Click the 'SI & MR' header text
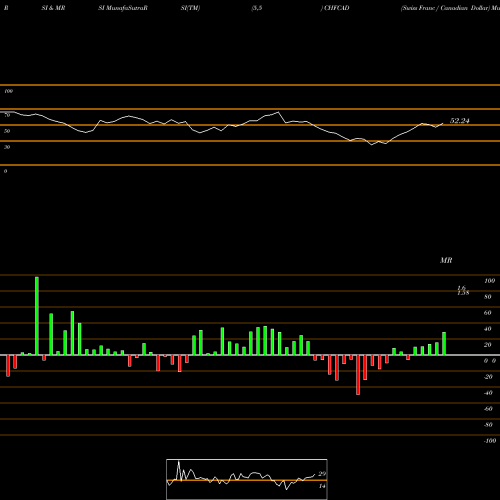Screen dimensions: 500x500 point(53,8)
